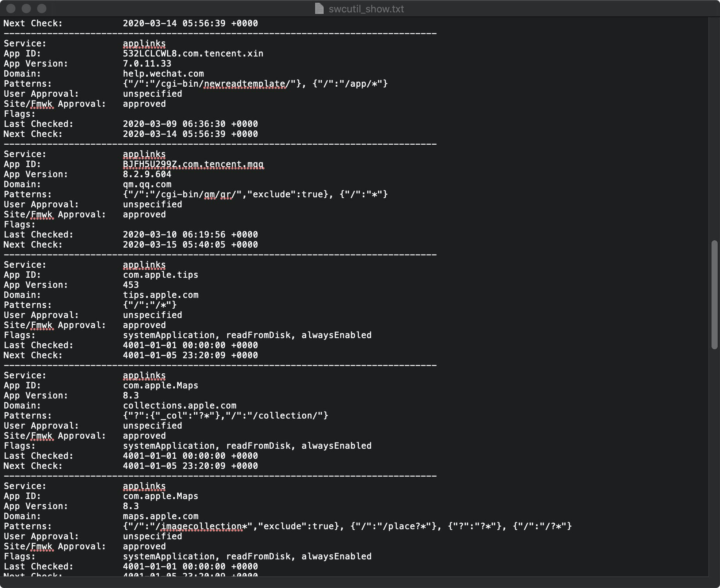
Task: Click domain maps.apple.com
Action: click(x=160, y=516)
